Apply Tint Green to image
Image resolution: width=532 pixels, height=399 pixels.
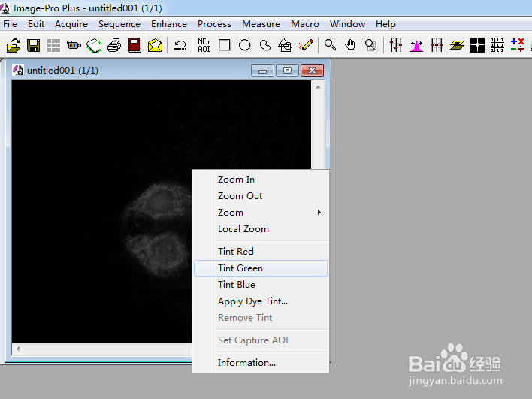261,268
